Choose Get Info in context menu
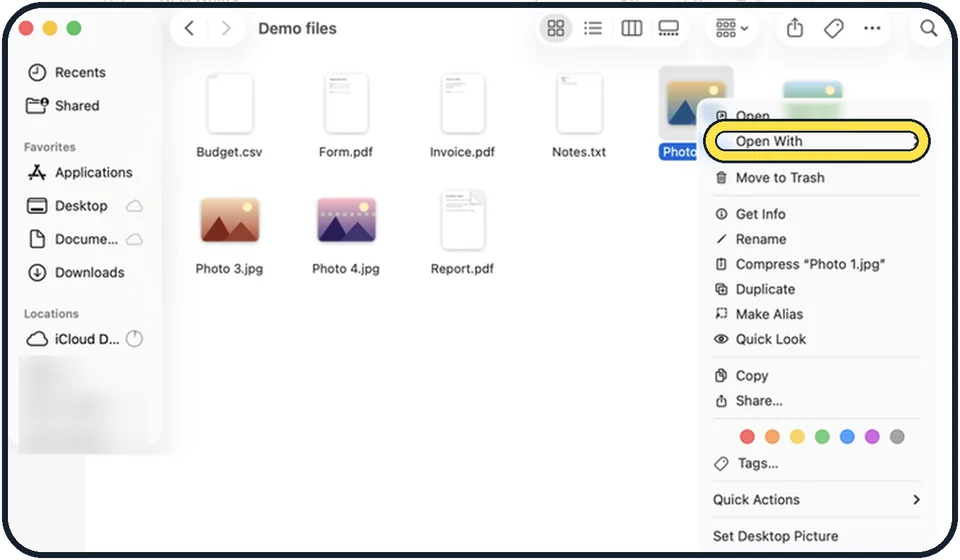The image size is (960, 560). tap(817, 214)
